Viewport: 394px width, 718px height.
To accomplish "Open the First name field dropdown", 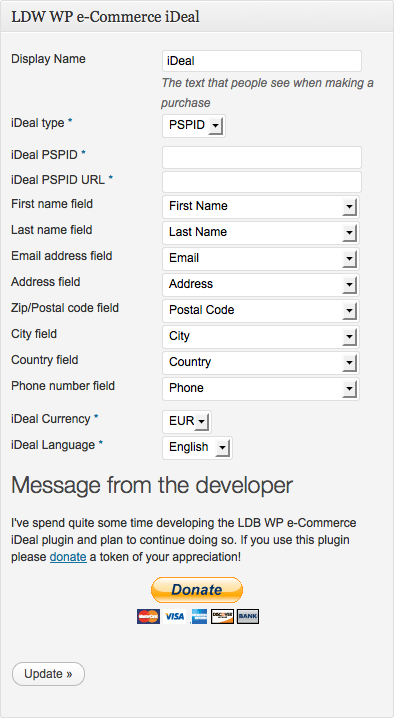I will tap(261, 207).
